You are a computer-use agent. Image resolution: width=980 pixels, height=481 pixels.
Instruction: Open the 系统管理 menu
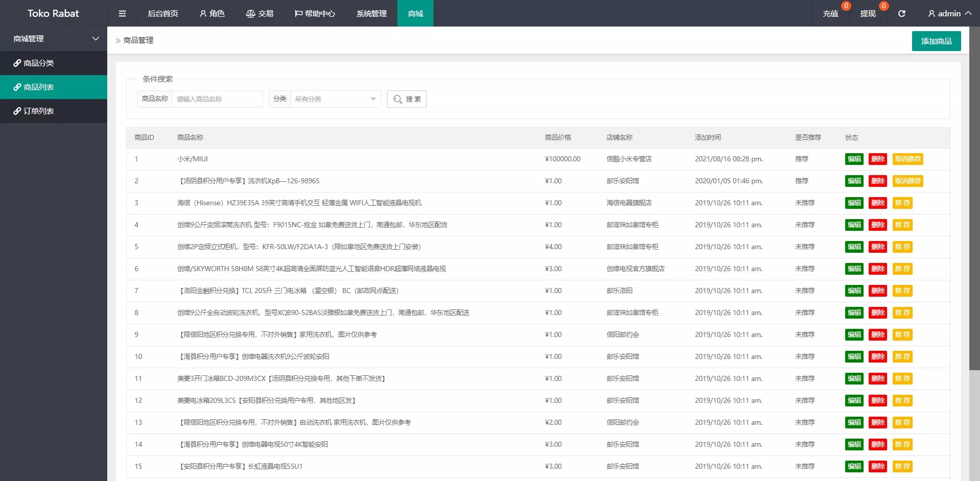point(371,13)
